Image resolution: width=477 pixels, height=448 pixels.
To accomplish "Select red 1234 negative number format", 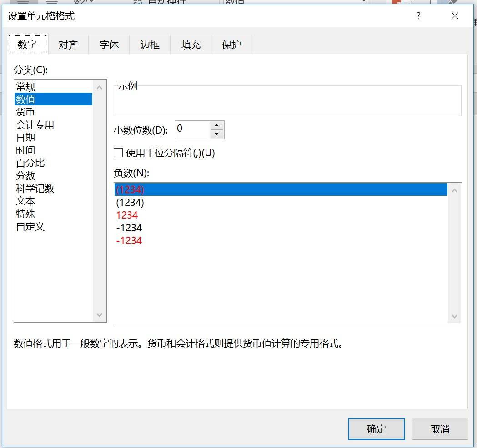I will [127, 215].
